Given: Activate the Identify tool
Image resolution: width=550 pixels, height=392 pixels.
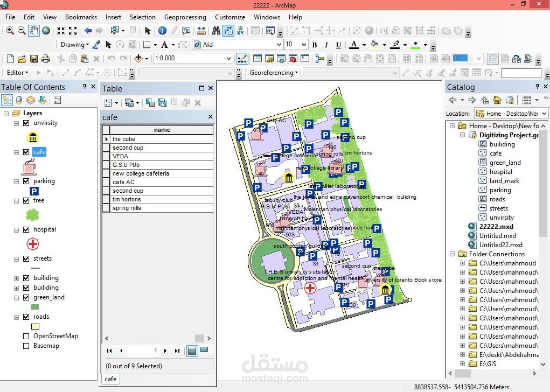Looking at the screenshot, I should tap(162, 31).
